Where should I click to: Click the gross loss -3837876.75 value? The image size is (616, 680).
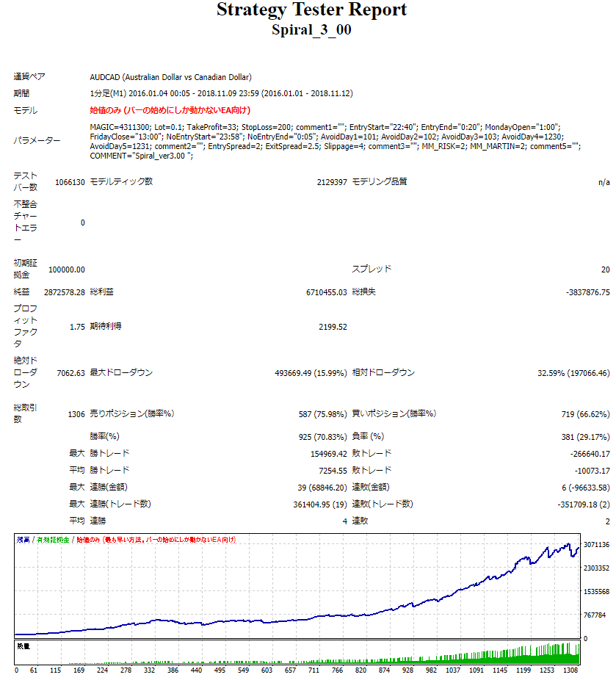pos(588,292)
